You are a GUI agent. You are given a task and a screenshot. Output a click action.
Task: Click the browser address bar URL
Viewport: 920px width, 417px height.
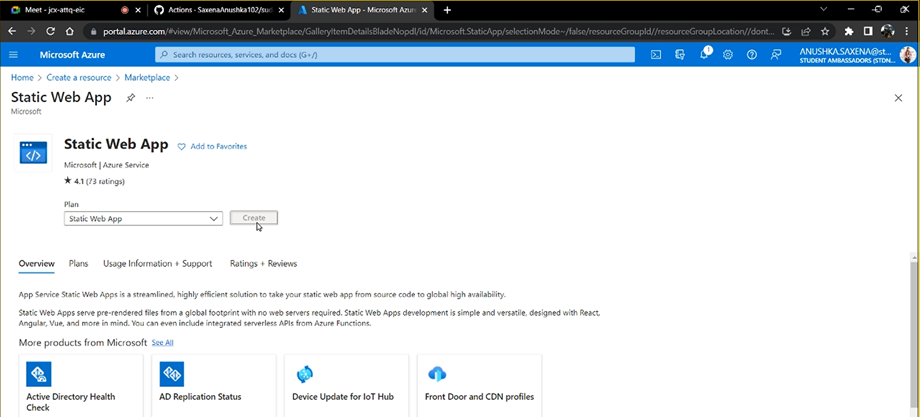[x=439, y=31]
